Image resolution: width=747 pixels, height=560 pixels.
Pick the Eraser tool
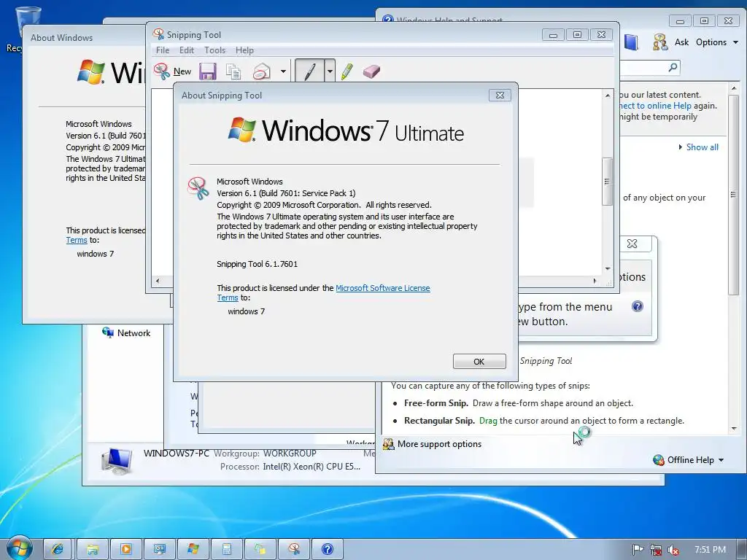pyautogui.click(x=371, y=71)
